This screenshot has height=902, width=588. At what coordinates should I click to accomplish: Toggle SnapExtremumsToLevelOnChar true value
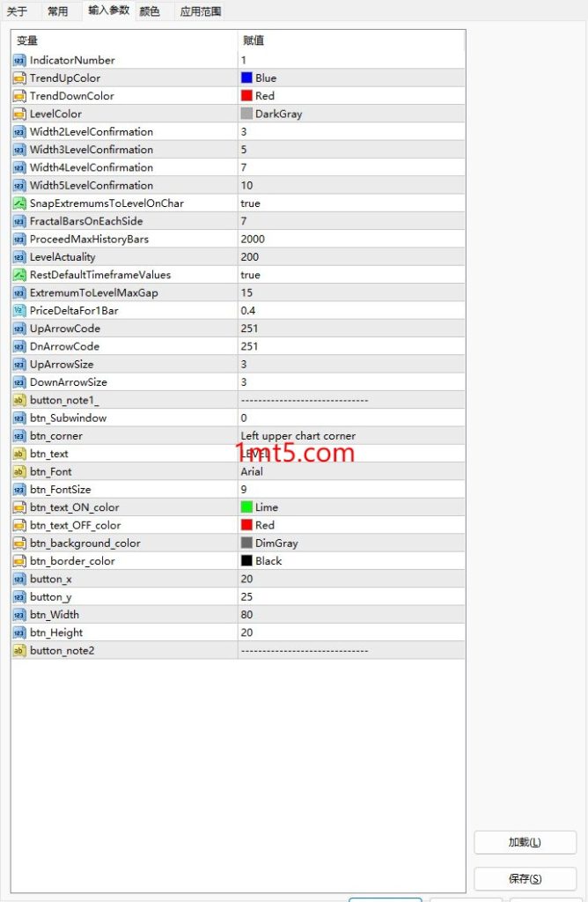pos(251,203)
